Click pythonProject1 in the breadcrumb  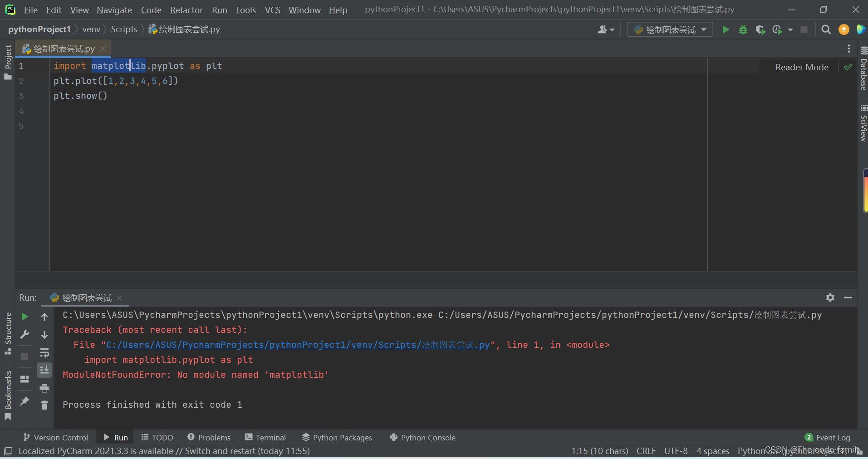point(39,29)
